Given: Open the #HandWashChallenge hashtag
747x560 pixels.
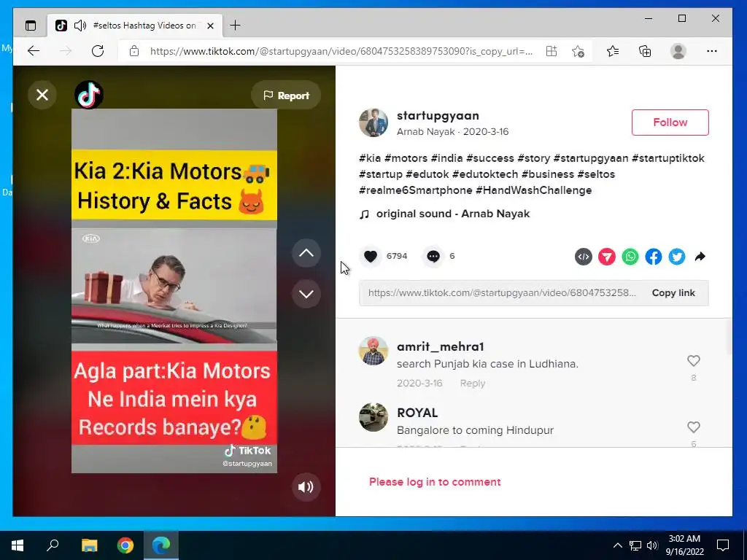Looking at the screenshot, I should [533, 190].
